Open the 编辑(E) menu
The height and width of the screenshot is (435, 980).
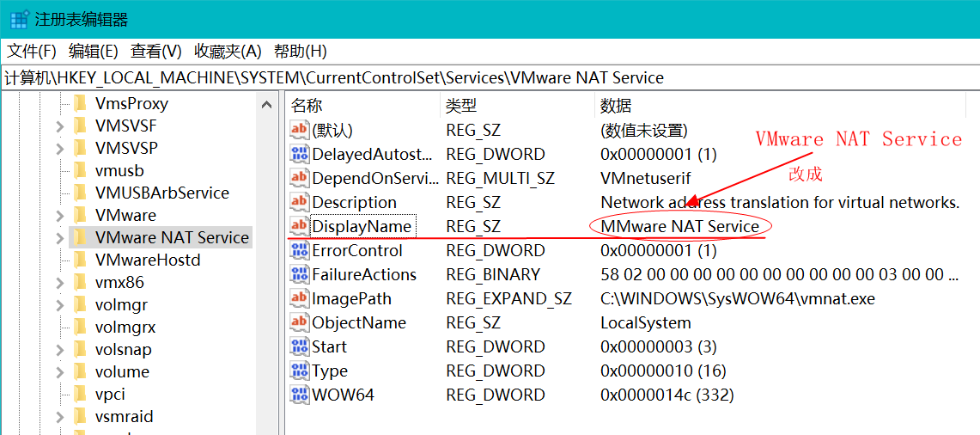(x=93, y=51)
